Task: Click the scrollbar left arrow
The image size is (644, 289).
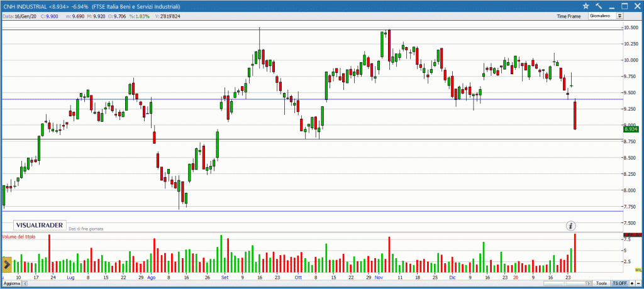Action: click(x=25, y=284)
